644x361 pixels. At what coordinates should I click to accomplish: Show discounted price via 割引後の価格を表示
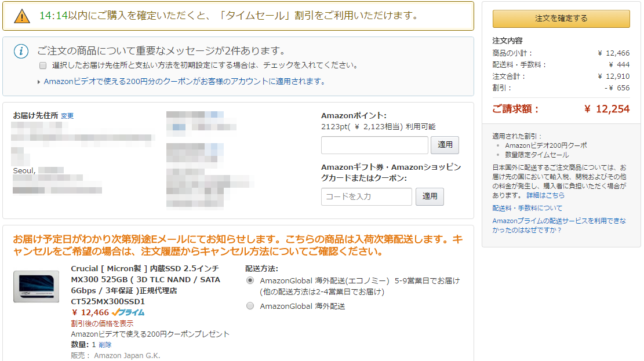[x=102, y=323]
